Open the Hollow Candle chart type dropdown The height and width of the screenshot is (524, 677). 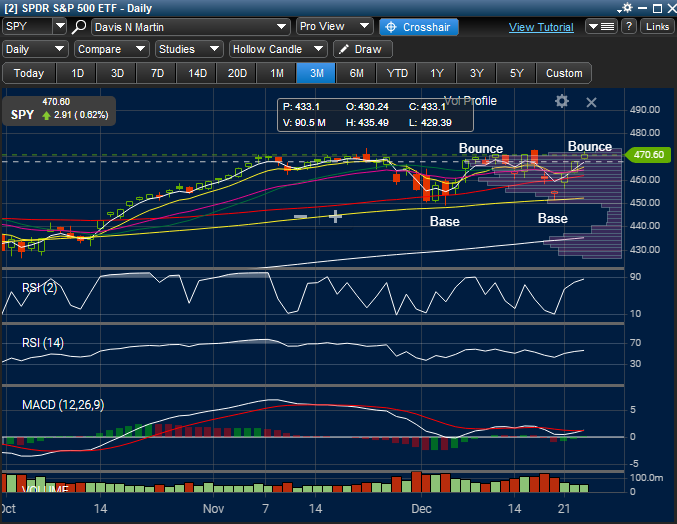[x=278, y=49]
